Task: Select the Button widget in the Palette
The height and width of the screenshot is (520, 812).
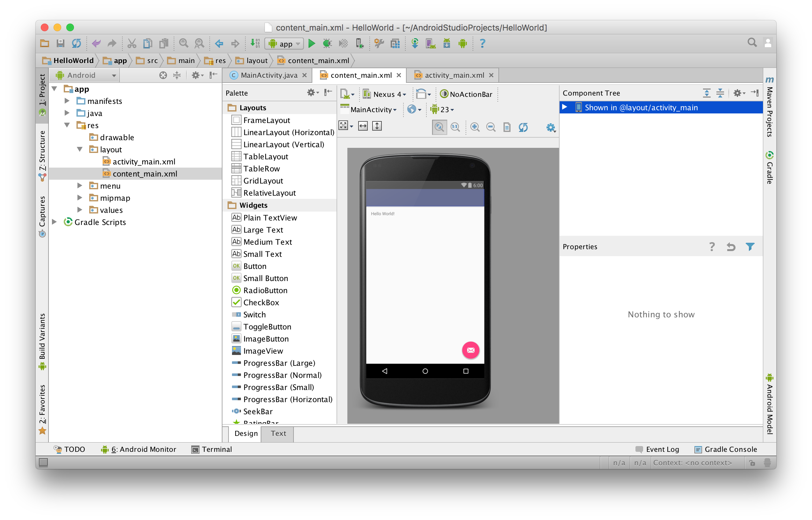Action: [x=255, y=266]
